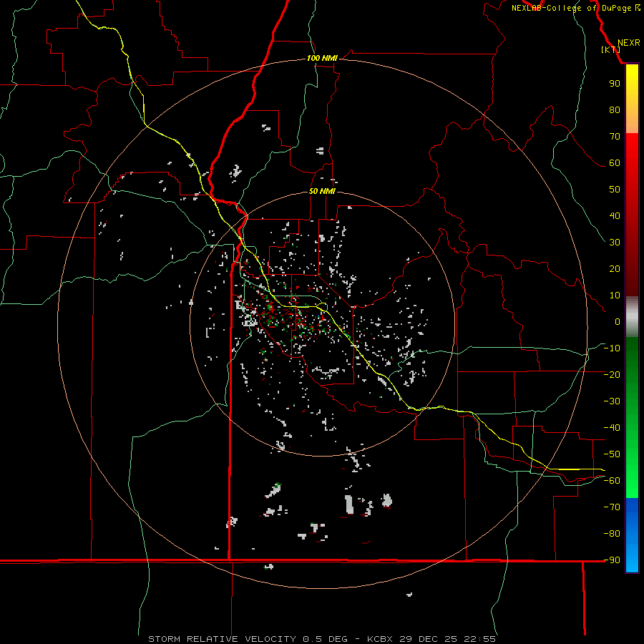644x644 pixels.
Task: Click the -40 value on the velocity scale
Action: tap(612, 428)
